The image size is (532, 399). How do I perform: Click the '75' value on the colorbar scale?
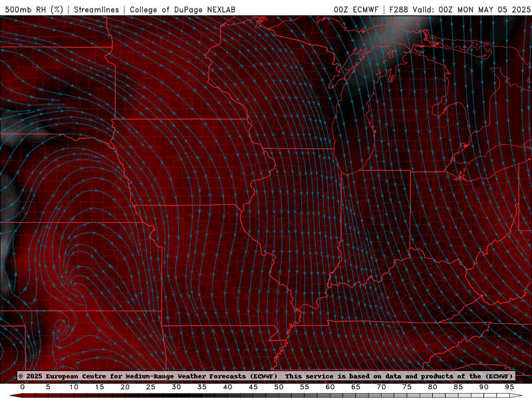(407, 387)
